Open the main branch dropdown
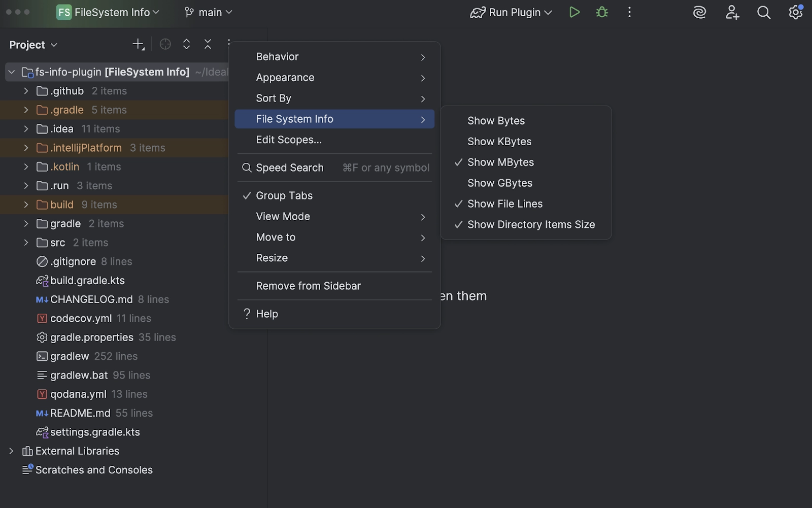 click(208, 12)
